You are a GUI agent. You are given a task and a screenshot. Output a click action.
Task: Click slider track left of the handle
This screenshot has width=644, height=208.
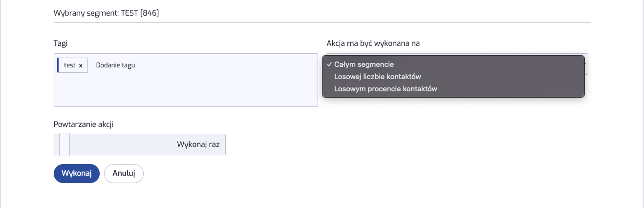pyautogui.click(x=56, y=145)
